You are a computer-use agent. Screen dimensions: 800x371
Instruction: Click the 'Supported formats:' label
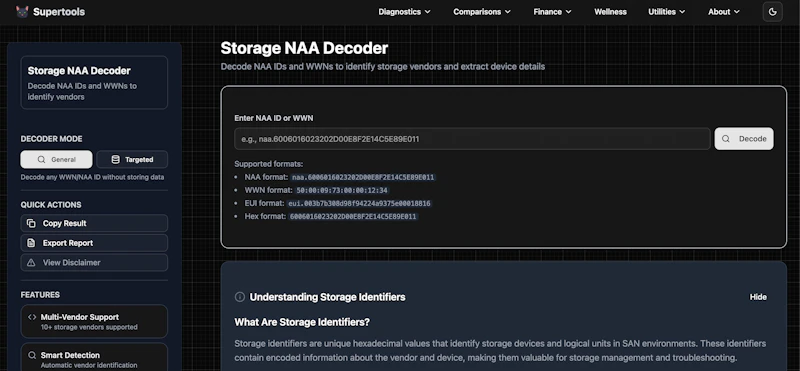(x=268, y=164)
